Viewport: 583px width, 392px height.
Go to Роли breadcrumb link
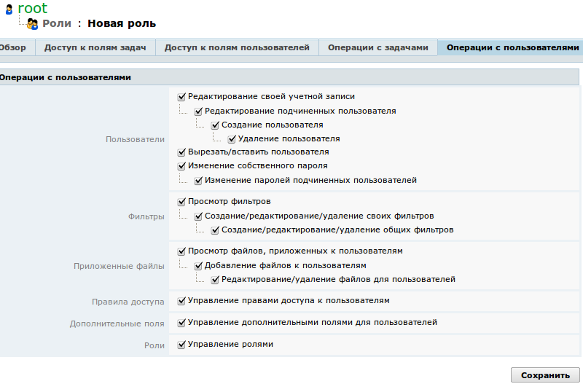(x=57, y=23)
